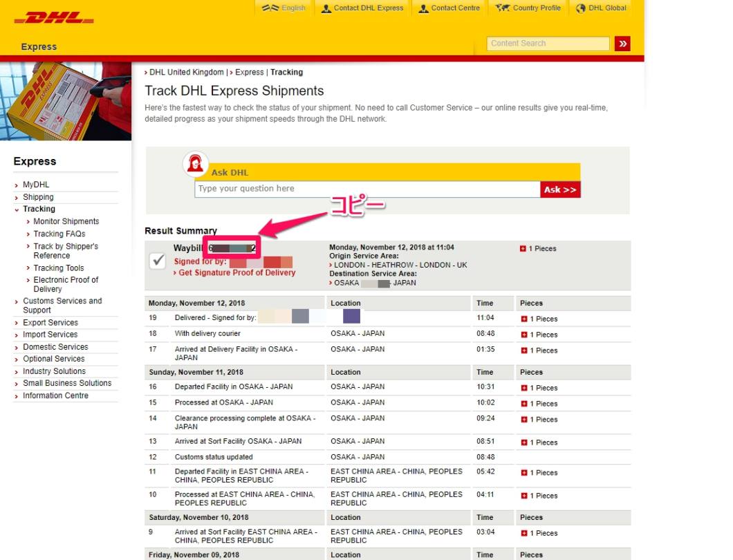Open origin LONDON - HEATHROW - LONDON - UK link
733x560 pixels.
(x=400, y=265)
